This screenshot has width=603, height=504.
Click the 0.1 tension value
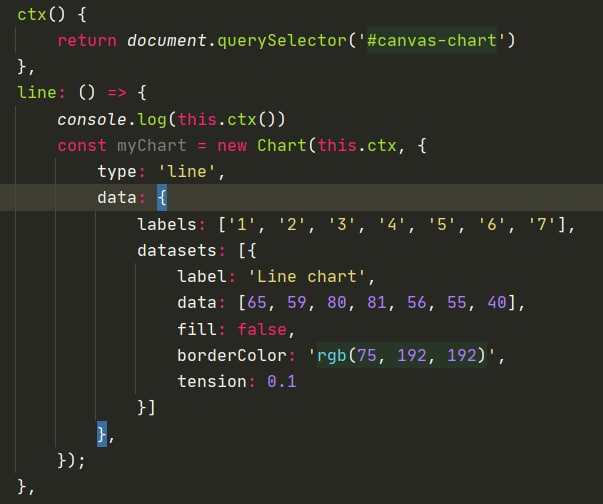click(x=282, y=381)
